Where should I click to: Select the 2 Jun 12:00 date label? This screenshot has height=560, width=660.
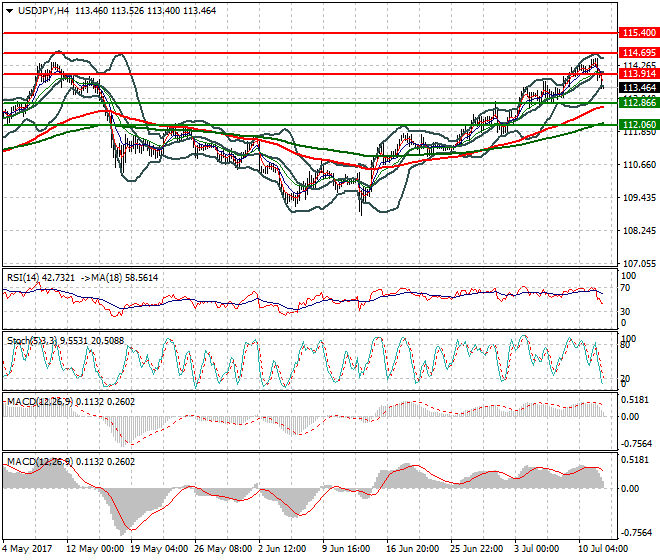(282, 549)
